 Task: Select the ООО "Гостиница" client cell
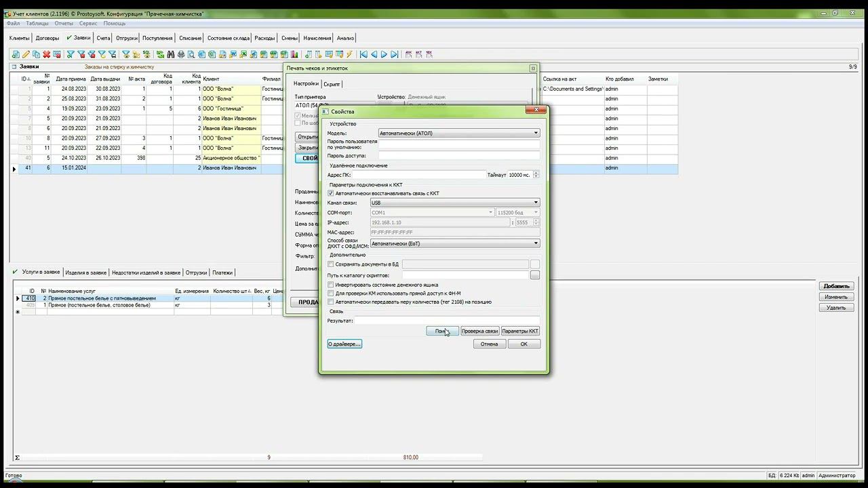(x=231, y=108)
